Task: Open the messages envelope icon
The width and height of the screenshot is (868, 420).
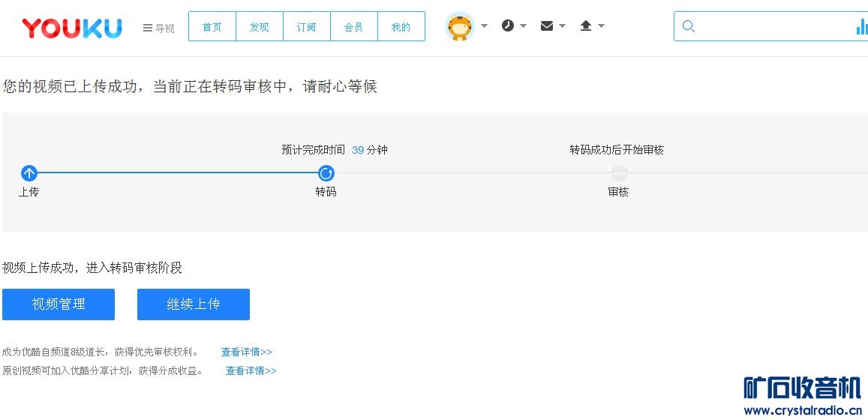Action: (547, 25)
